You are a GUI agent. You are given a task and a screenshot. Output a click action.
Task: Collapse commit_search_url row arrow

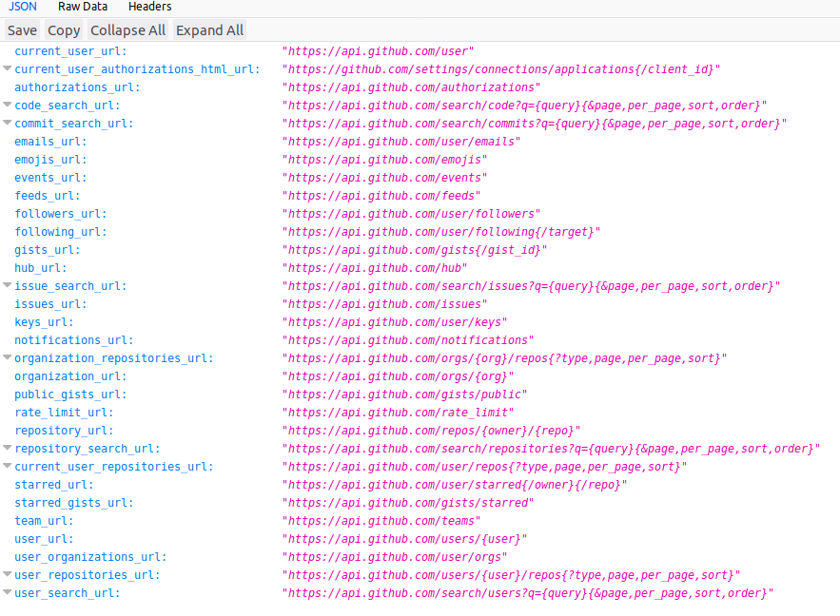8,124
